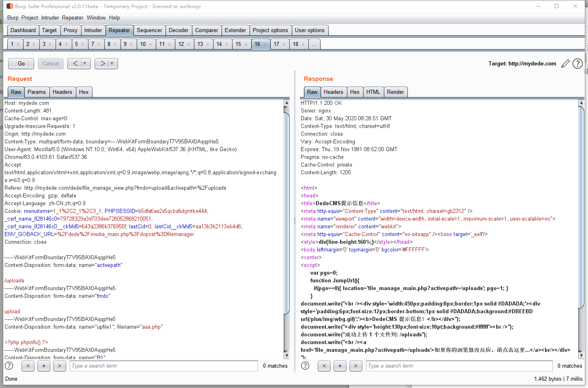
Task: Open the Project menu
Action: click(x=30, y=17)
